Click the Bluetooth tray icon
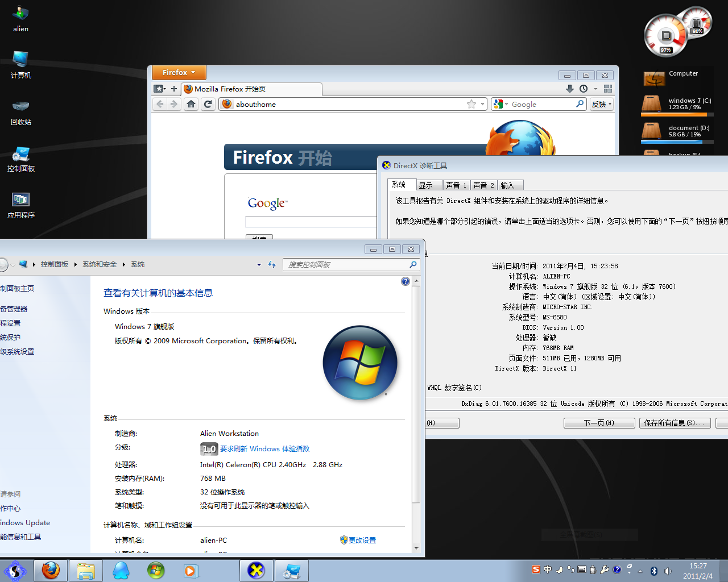 653,571
